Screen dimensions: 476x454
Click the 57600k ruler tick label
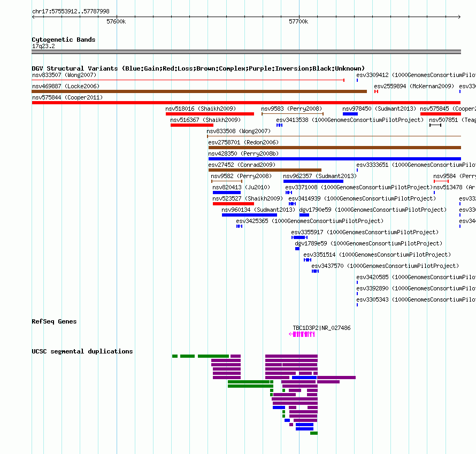pos(116,21)
